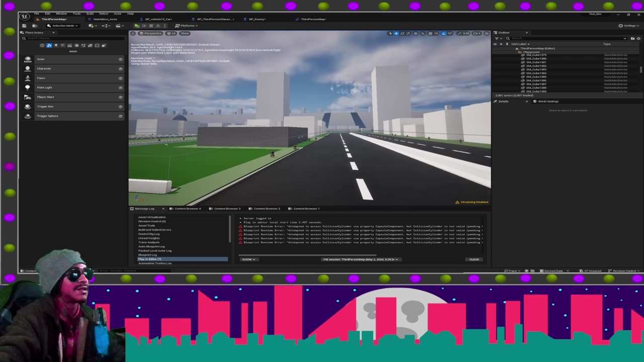The image size is (644, 362).
Task: Sort the Outliner by the Item Label header
Action: (x=520, y=44)
